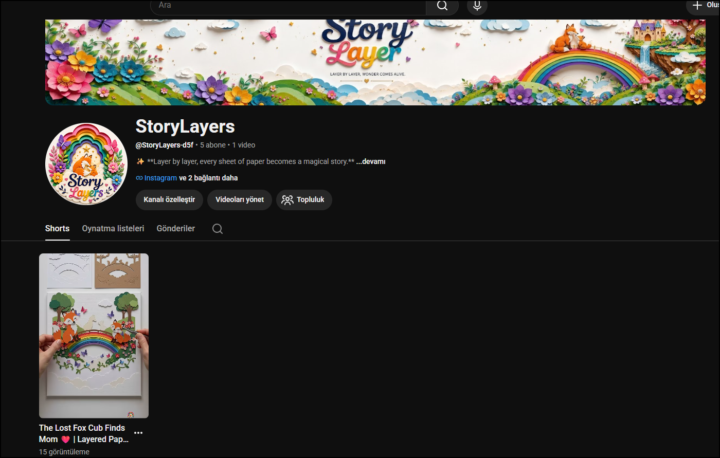Click the 5 abone subscriber count

click(213, 145)
